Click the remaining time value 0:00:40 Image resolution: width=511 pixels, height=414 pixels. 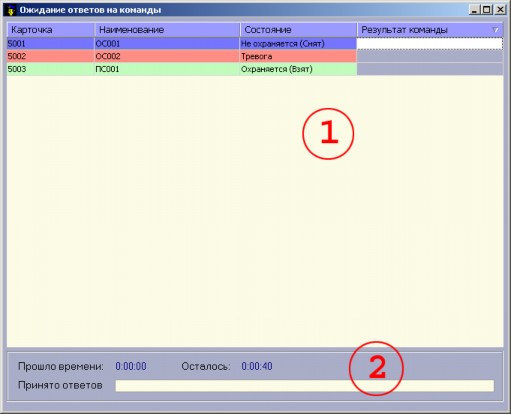tap(257, 366)
